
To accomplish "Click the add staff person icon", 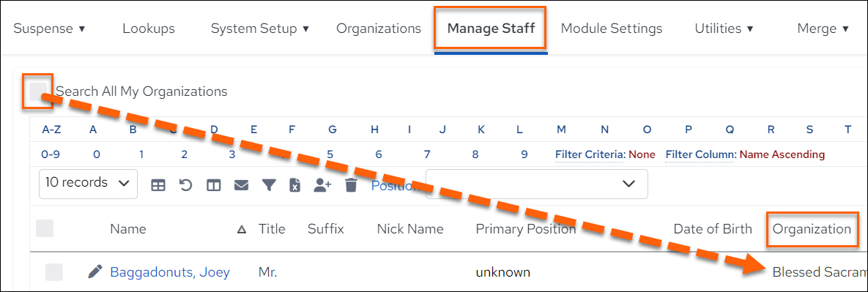I will click(322, 186).
